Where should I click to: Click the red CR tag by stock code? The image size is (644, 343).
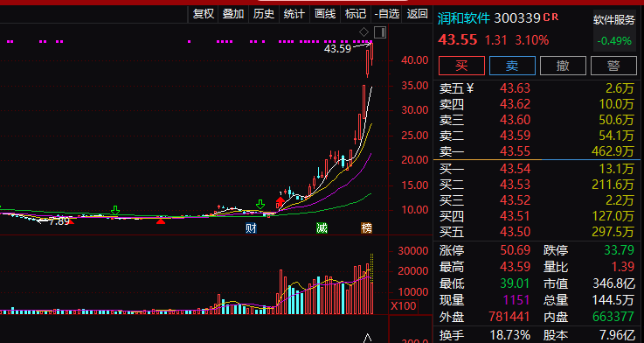(x=551, y=17)
